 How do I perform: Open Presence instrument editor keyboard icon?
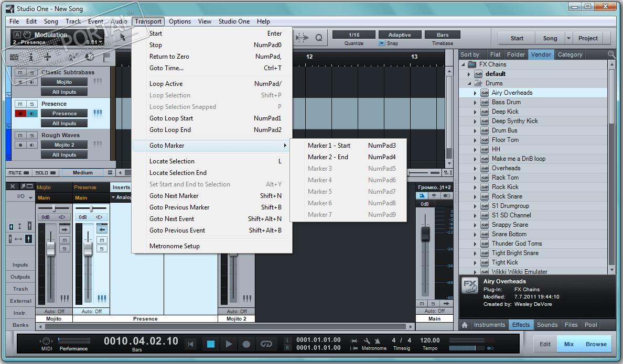(98, 113)
